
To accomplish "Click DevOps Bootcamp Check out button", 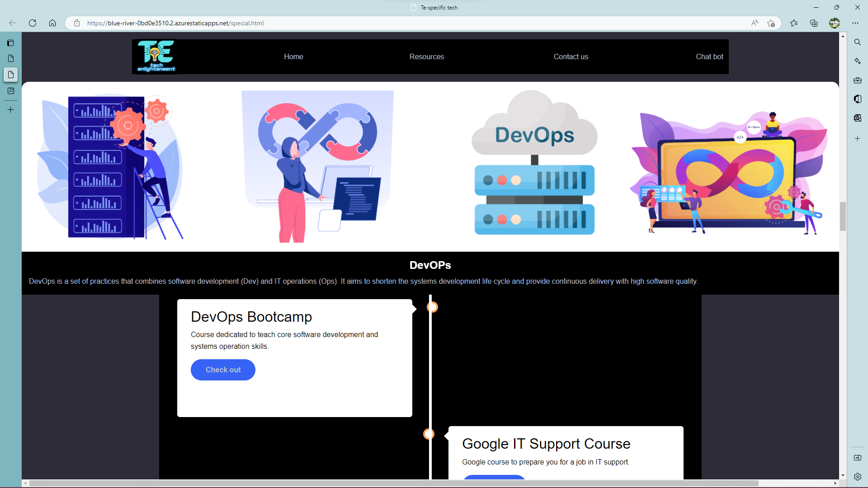I will coord(223,370).
